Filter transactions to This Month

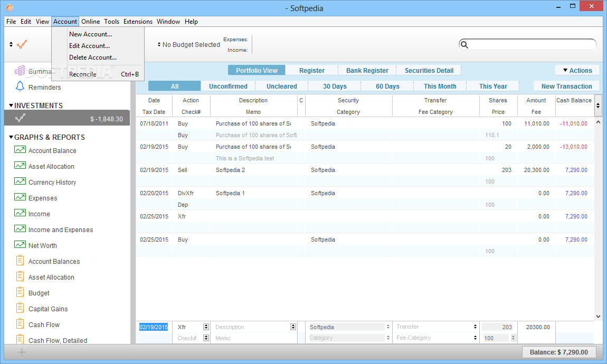(440, 87)
